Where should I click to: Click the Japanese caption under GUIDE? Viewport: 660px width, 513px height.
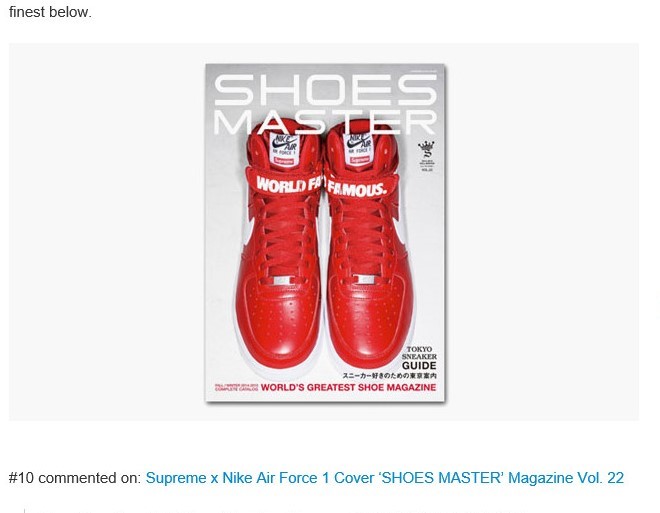[389, 375]
